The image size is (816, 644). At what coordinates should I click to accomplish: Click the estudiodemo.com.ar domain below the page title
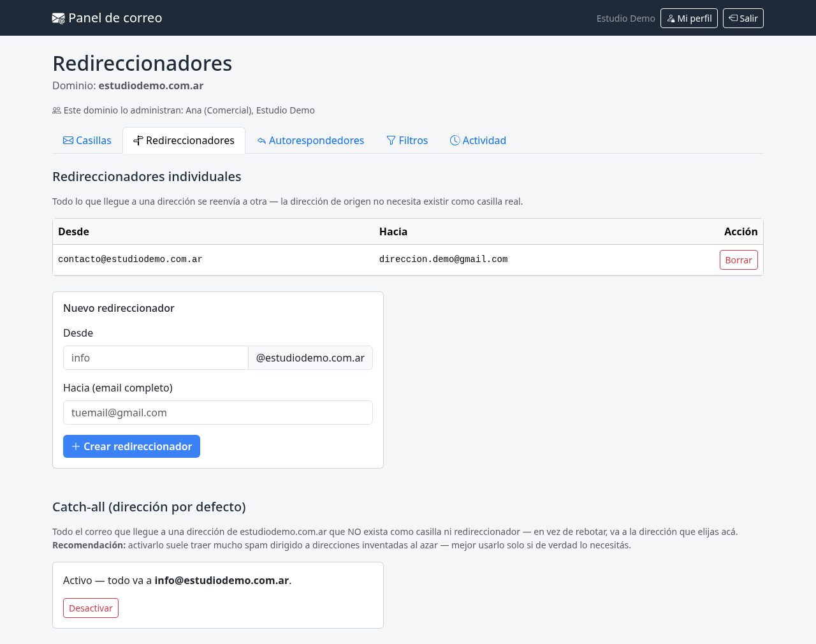[151, 85]
